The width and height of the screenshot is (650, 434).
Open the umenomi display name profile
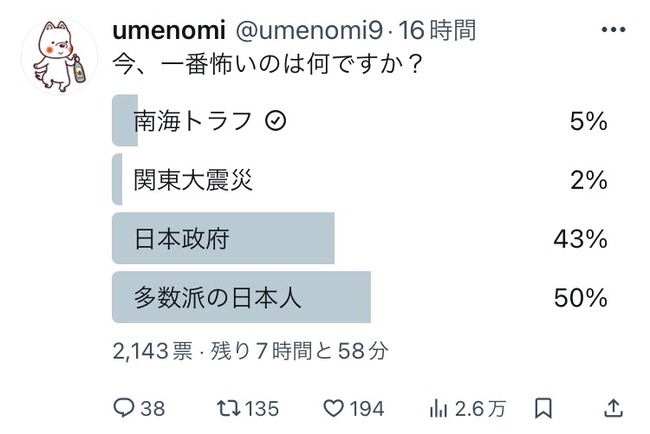click(x=169, y=30)
